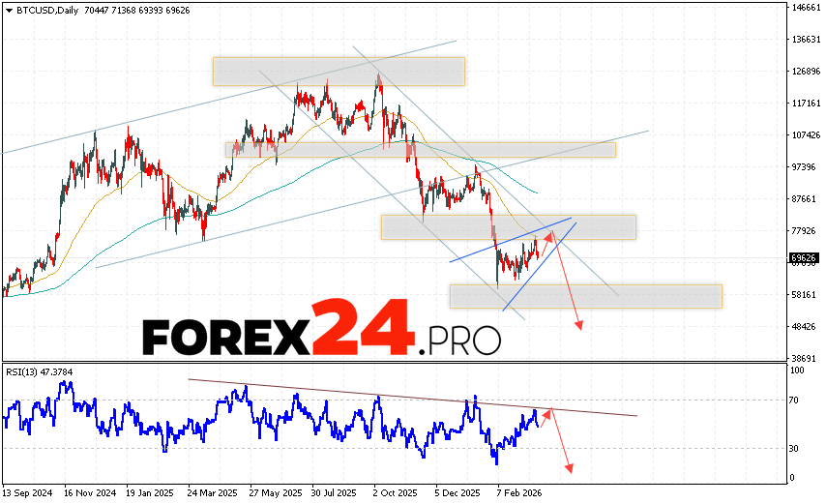Click the RSI(13) indicator label
Viewport: 826px width, 504px height.
[28, 369]
